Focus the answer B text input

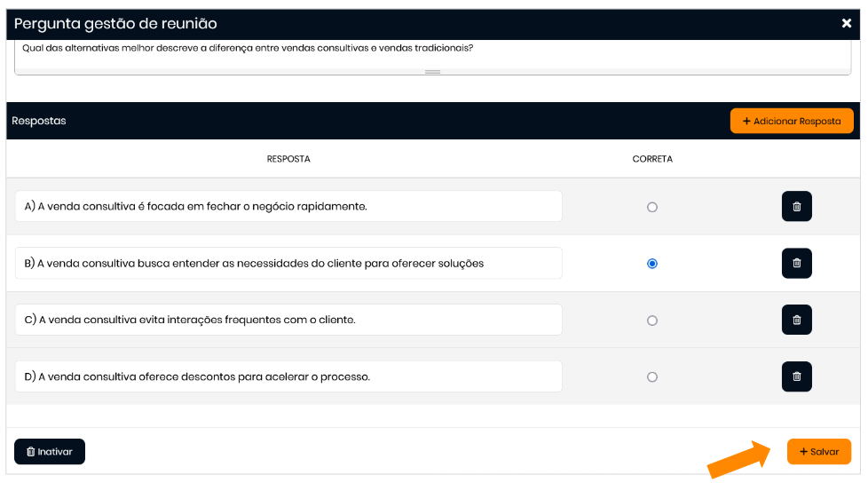288,263
